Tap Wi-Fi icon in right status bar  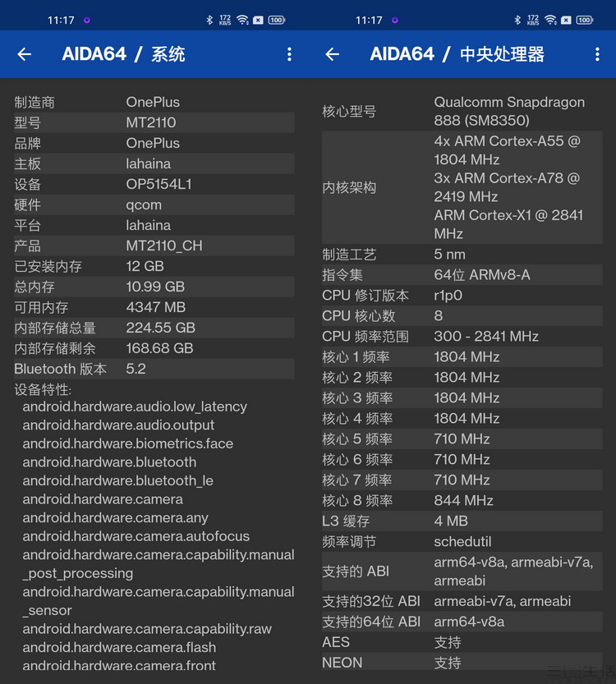click(550, 20)
